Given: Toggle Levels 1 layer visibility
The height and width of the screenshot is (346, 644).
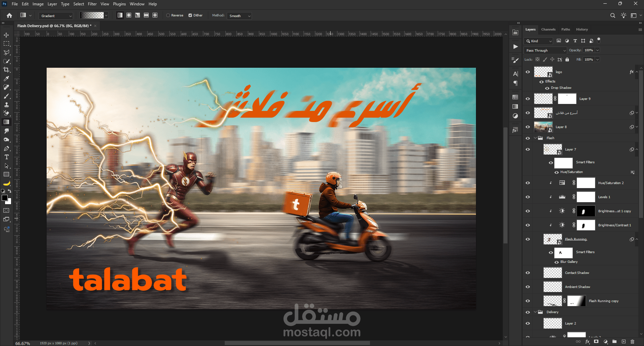Looking at the screenshot, I should click(528, 197).
